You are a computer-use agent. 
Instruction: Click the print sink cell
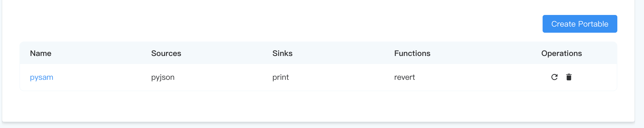[x=281, y=77]
